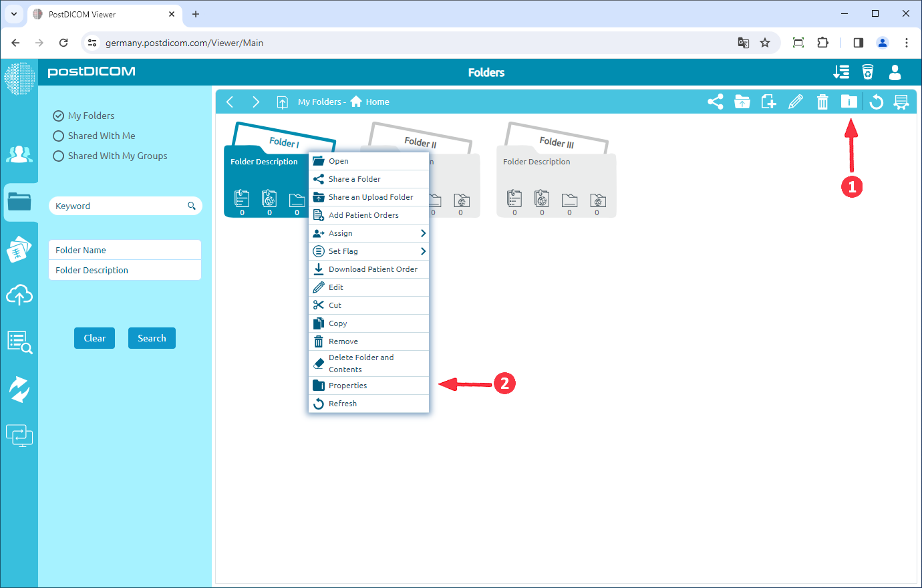Select the My Folders radio option
Image resolution: width=922 pixels, height=588 pixels.
click(59, 116)
